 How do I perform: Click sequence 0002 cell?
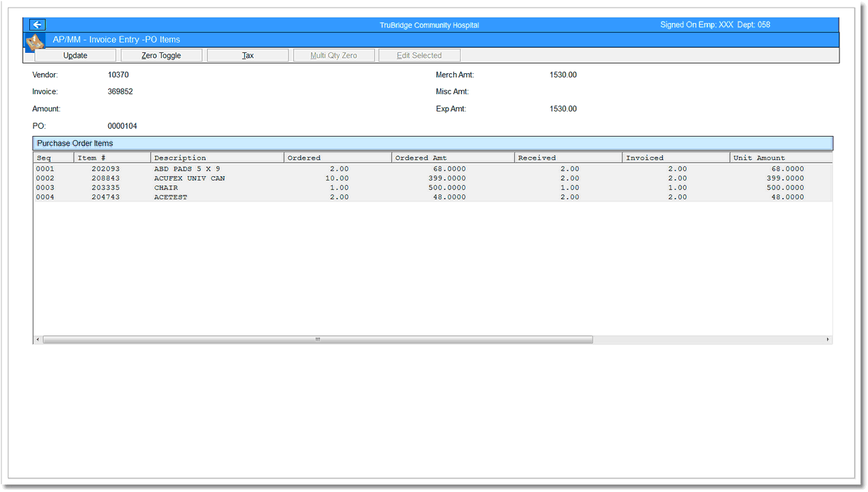pyautogui.click(x=45, y=178)
